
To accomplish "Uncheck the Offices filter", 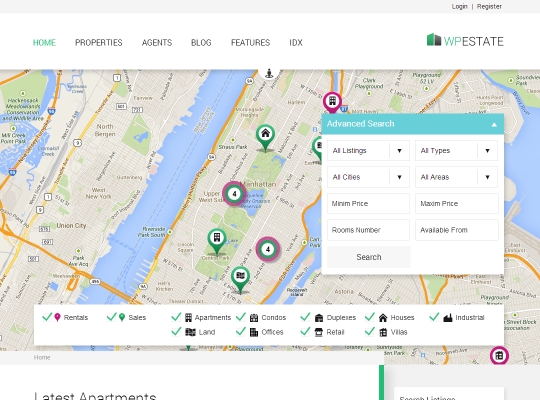I will pyautogui.click(x=241, y=331).
